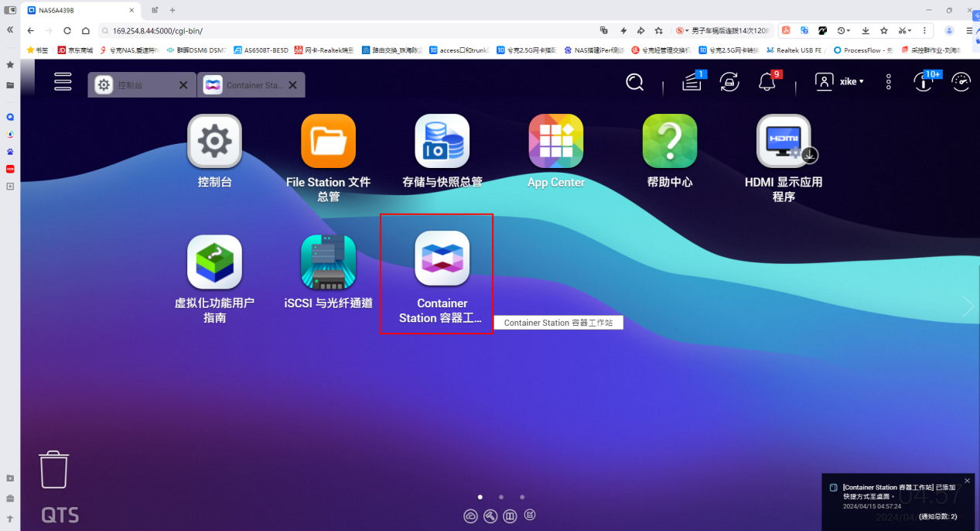Open the 帮助中心 help app
This screenshot has width=980, height=531.
tap(668, 141)
